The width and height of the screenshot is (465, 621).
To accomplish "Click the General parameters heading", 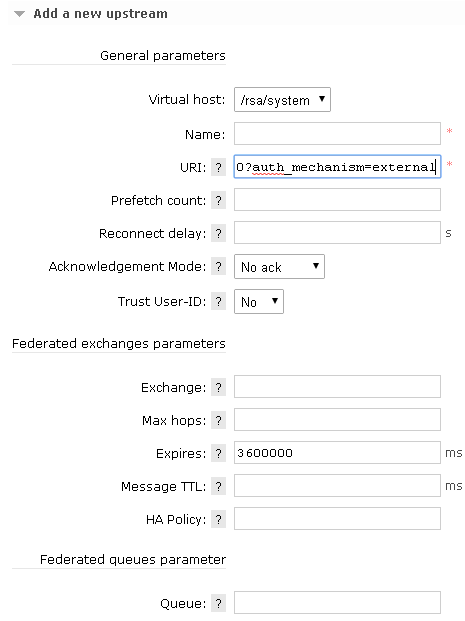I will 163,55.
